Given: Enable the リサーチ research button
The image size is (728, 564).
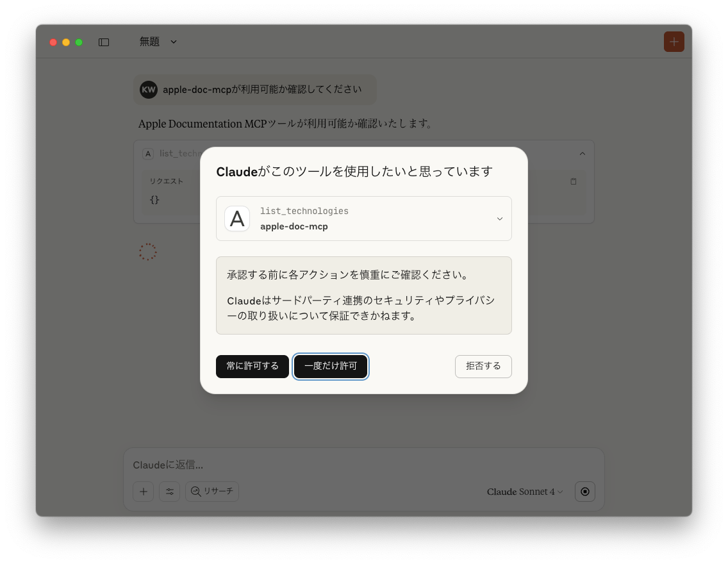Looking at the screenshot, I should tap(212, 492).
